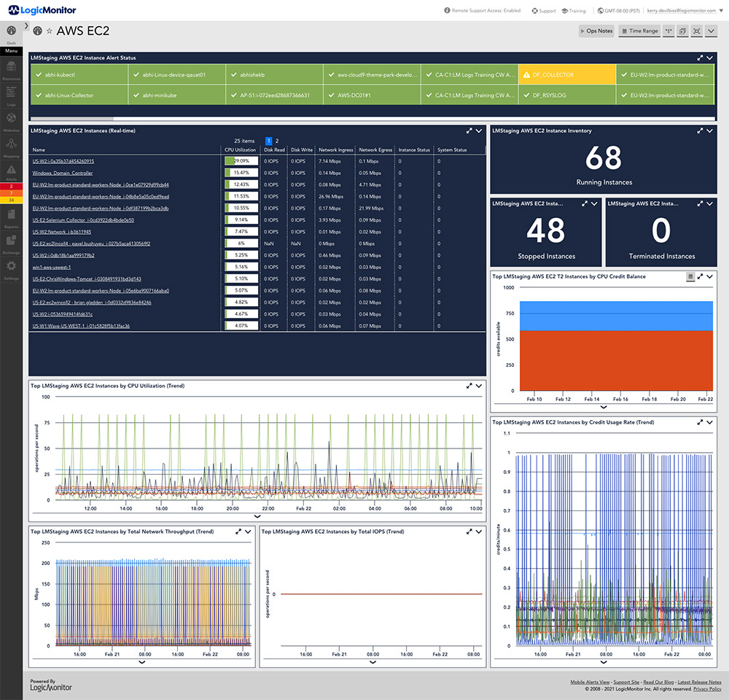Screen dimensions: 729x700
Task: Enter fullscreen using the toolbar icon
Action: click(696, 31)
